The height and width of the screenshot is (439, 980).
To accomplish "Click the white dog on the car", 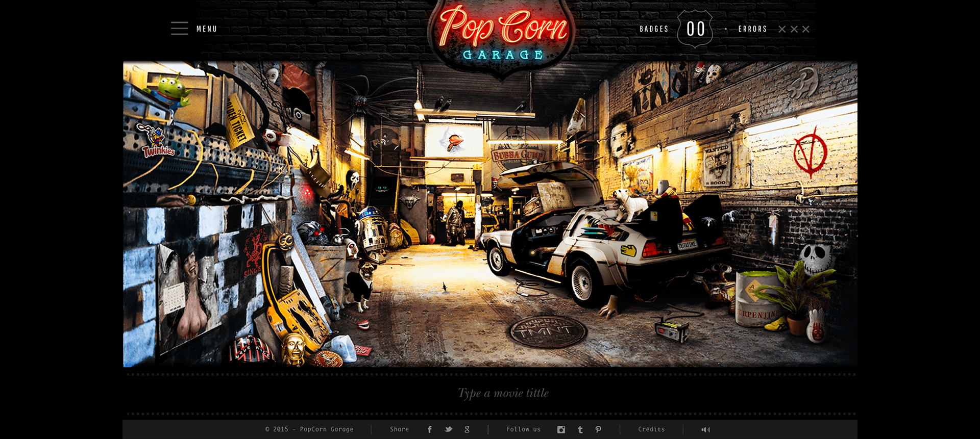I will point(631,203).
